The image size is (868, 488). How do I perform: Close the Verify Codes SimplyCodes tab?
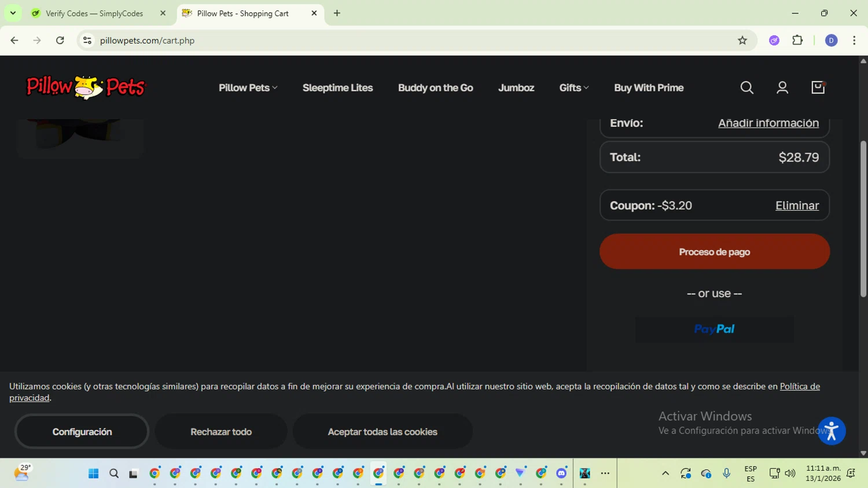click(x=163, y=13)
